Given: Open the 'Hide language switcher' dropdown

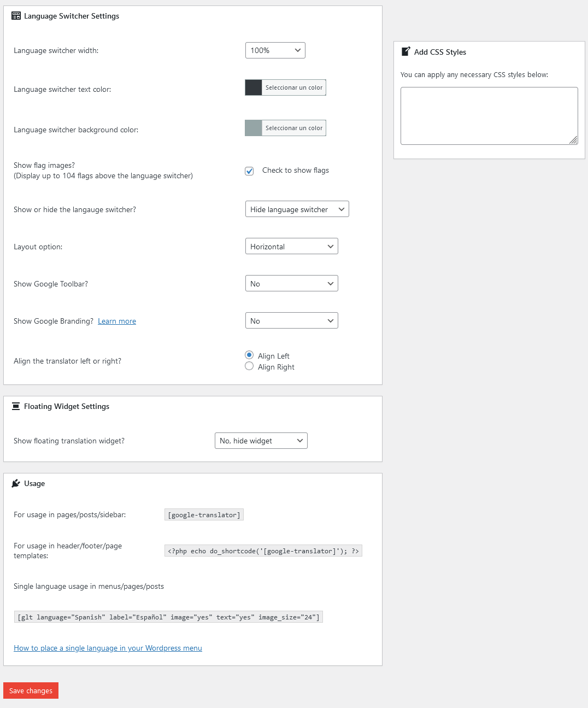Looking at the screenshot, I should click(x=297, y=209).
